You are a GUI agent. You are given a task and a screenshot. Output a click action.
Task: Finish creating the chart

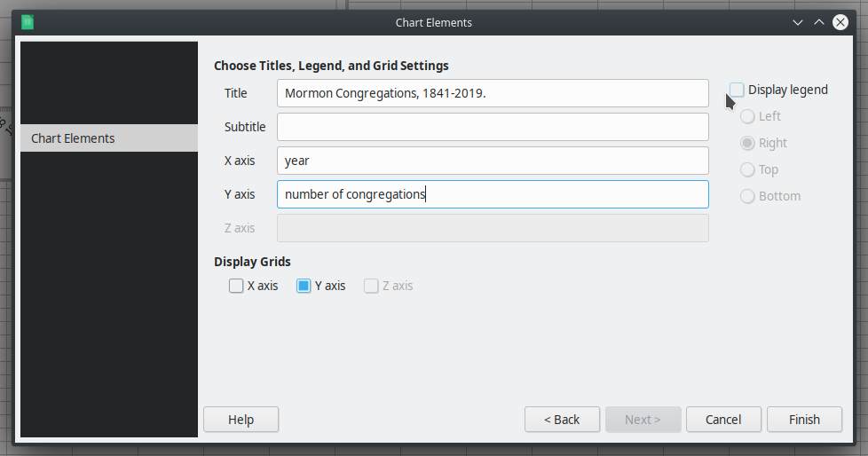[804, 420]
